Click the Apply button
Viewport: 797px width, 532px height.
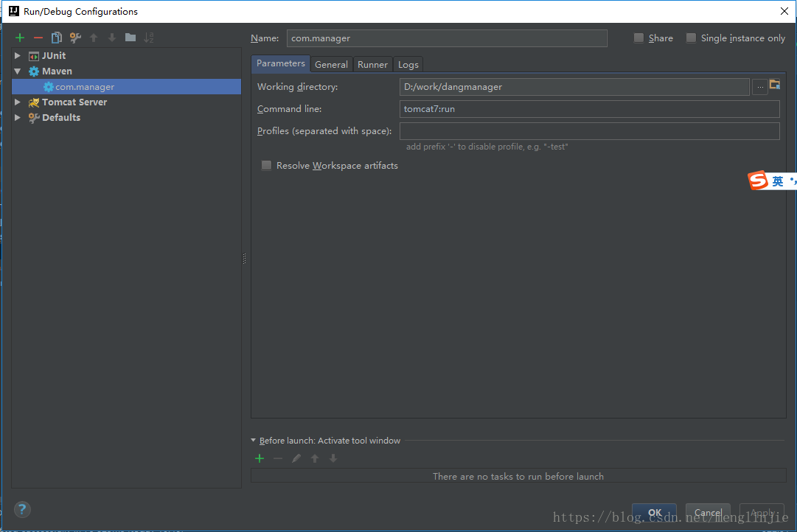click(762, 513)
